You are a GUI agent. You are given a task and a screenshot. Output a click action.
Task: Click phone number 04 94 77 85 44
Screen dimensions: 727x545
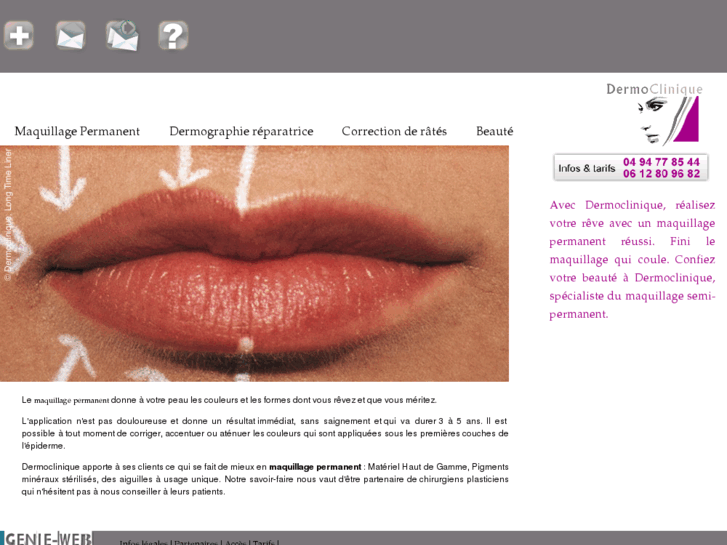click(661, 162)
